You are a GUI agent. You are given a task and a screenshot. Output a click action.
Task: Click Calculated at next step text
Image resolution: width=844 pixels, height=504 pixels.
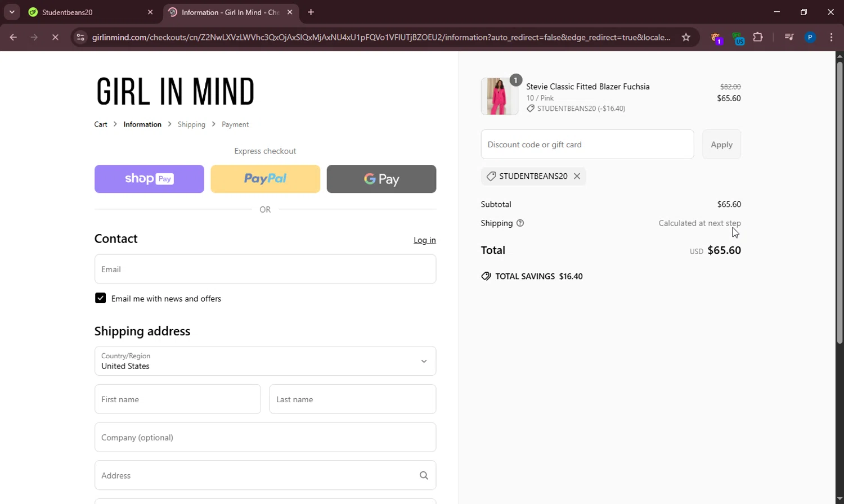pos(699,223)
